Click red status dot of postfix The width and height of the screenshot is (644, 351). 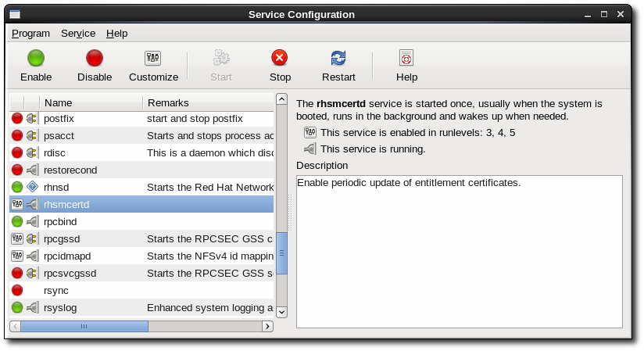17,119
